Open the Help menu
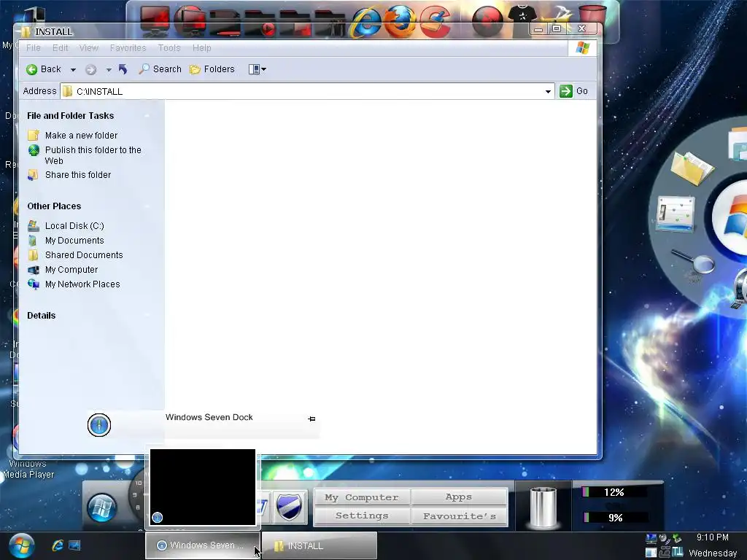 201,47
